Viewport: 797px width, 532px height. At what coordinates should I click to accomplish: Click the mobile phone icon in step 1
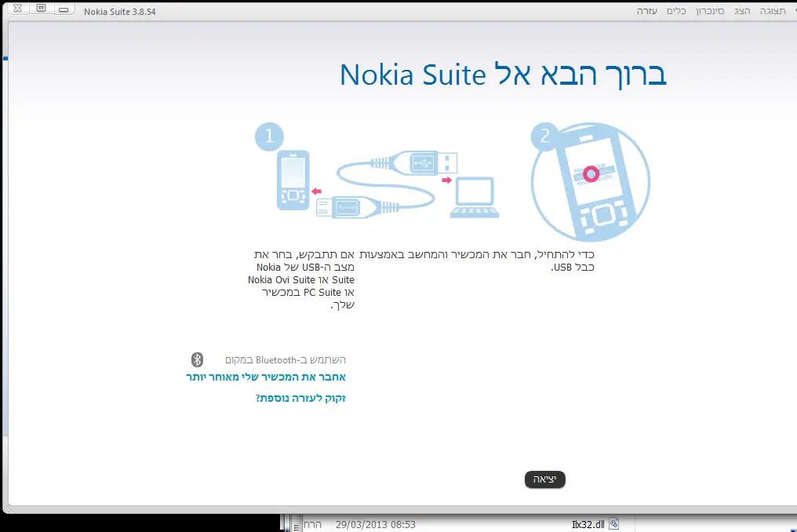(293, 181)
